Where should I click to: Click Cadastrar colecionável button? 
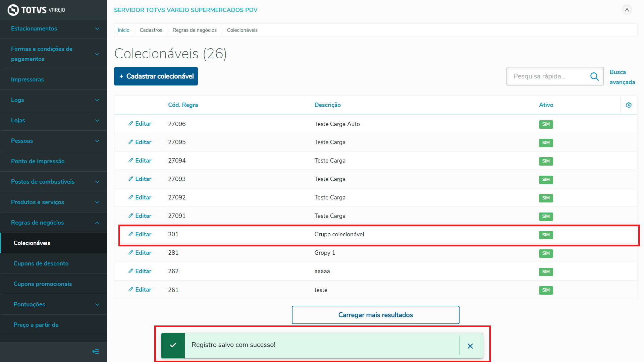[x=156, y=76]
